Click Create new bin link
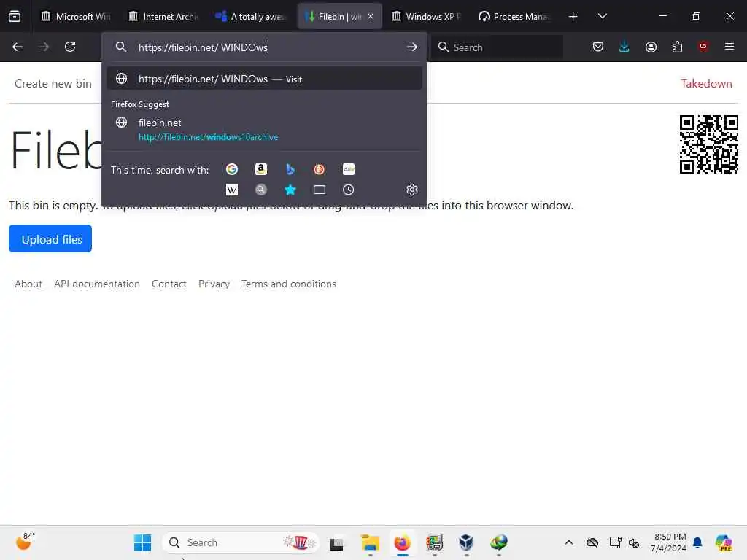Viewport: 747px width, 560px height. coord(53,83)
